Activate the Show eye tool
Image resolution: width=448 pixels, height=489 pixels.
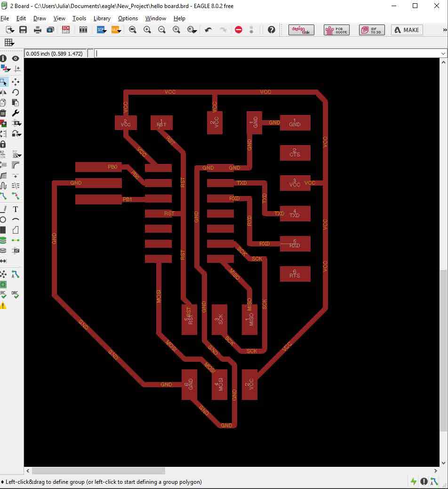click(16, 58)
